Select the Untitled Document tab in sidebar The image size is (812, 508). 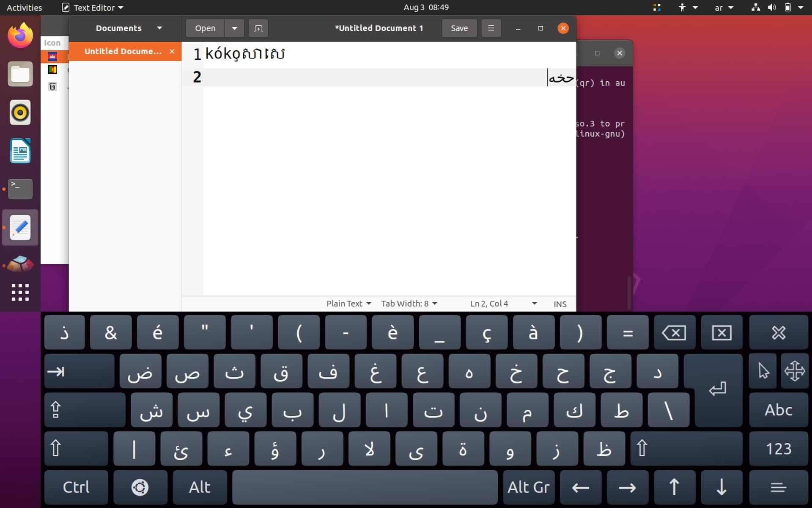pos(123,51)
